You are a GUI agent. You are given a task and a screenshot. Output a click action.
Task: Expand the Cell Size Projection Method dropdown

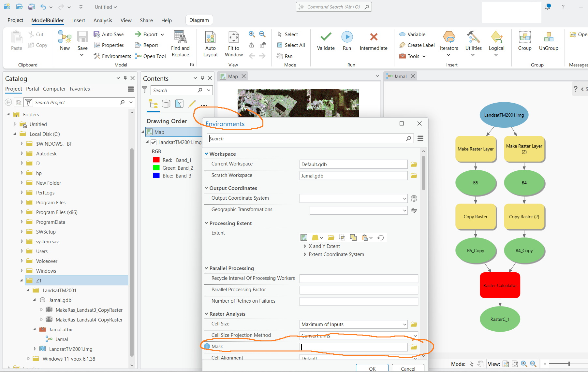coord(415,336)
